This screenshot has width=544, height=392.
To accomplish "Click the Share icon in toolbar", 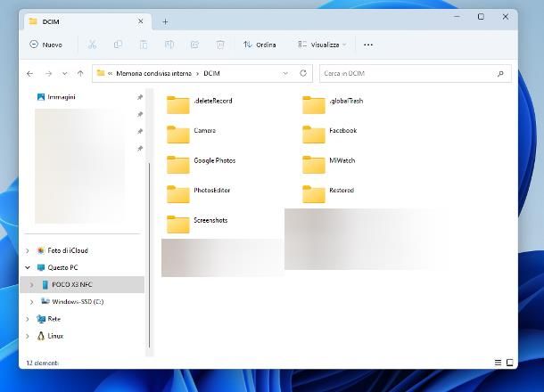I will (x=194, y=45).
